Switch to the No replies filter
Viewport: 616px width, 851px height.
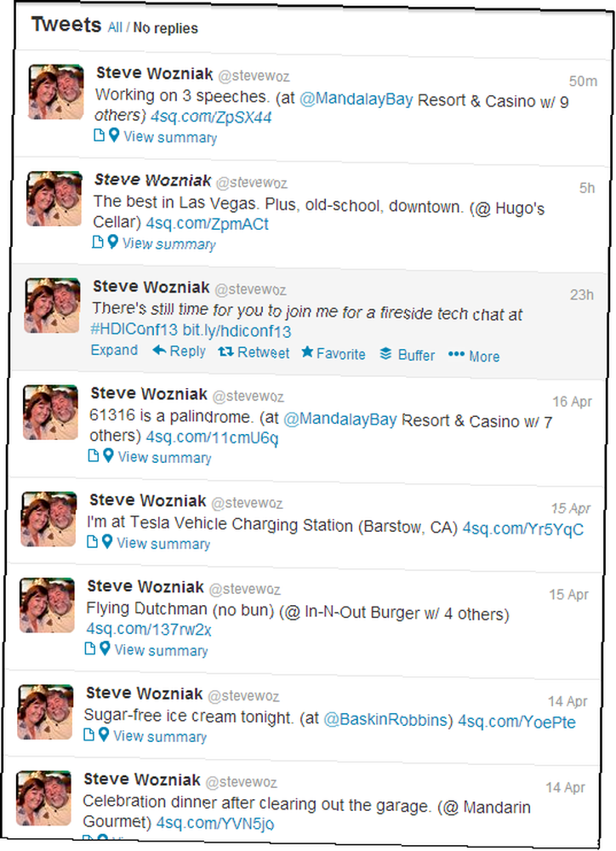166,28
